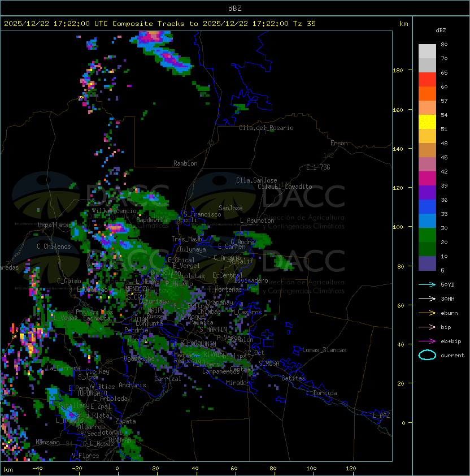Click the 180 km mark on the vertical axis
470x476 pixels.
pos(398,71)
